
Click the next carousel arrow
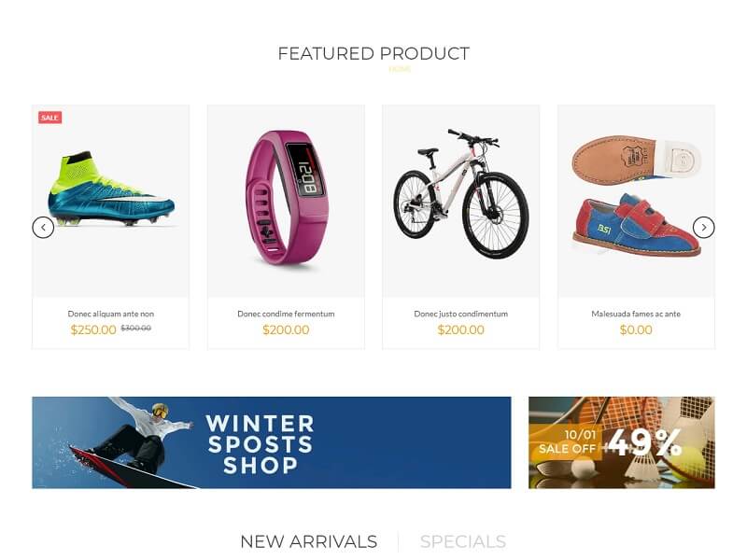(x=703, y=228)
